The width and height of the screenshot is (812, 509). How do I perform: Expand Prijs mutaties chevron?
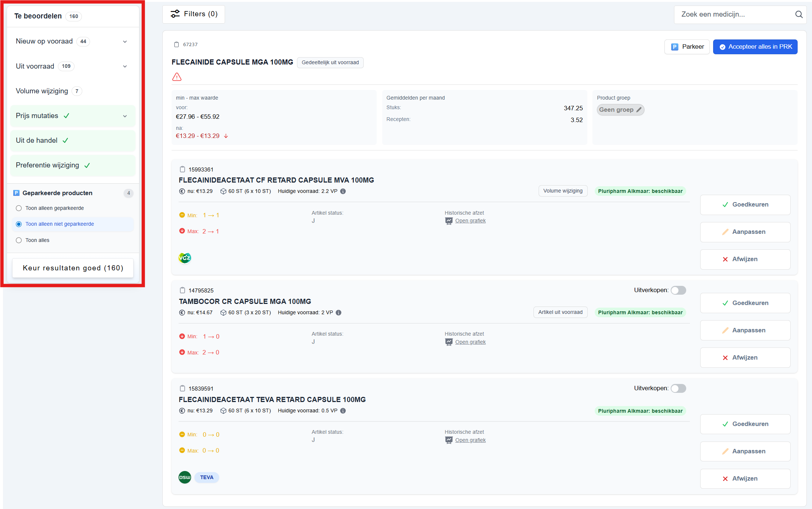[125, 116]
